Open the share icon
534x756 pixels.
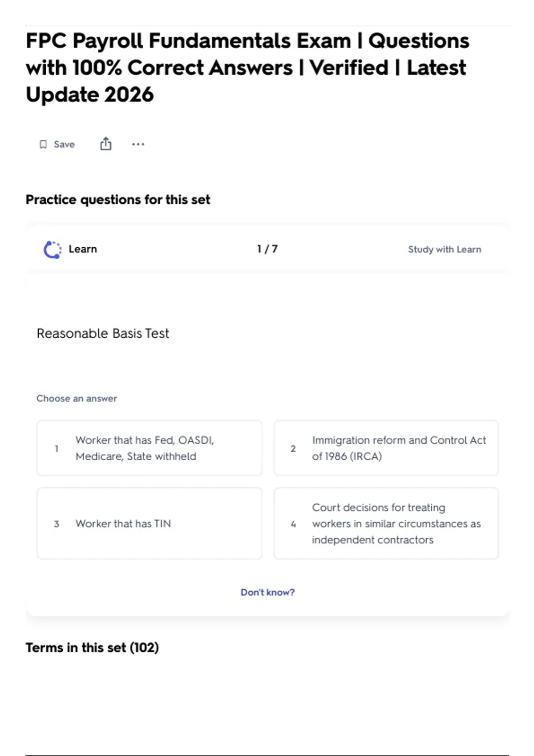[105, 144]
